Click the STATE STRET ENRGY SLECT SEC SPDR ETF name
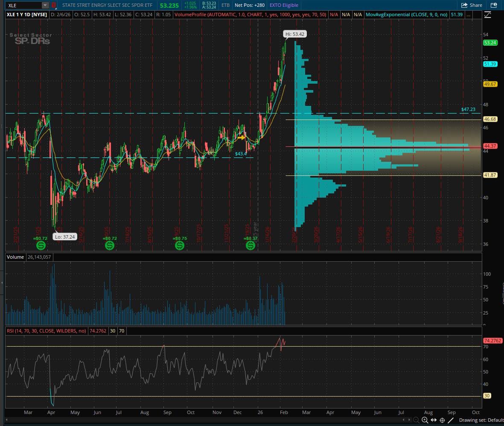Viewport: 504px width, 426px height. (x=108, y=5)
